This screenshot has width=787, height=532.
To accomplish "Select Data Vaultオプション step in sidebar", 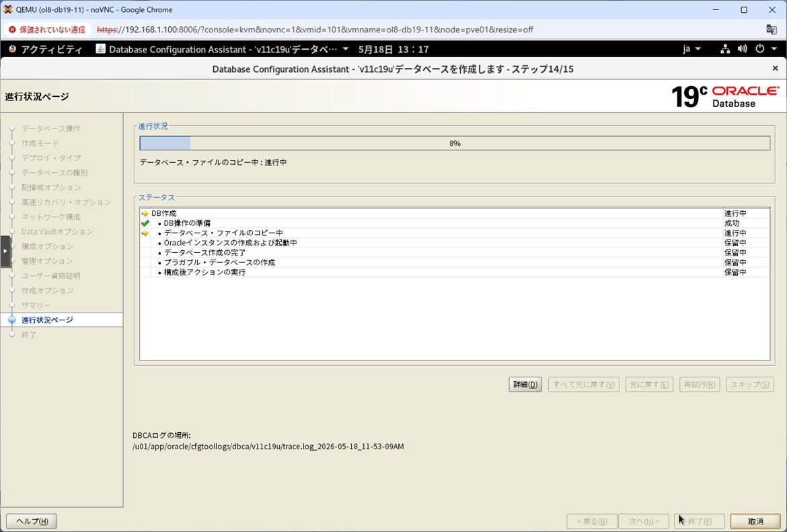I will click(57, 231).
